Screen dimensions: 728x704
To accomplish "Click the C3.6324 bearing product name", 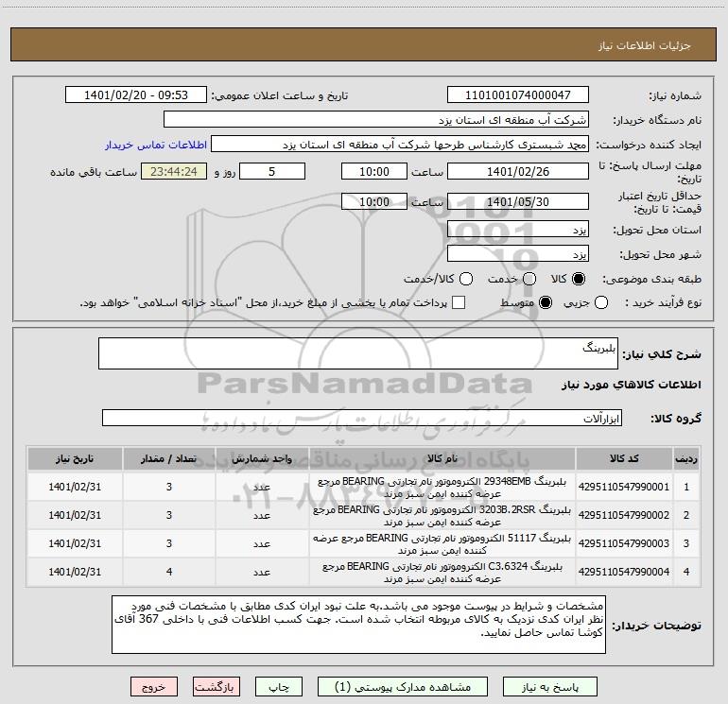I will coord(442,573).
